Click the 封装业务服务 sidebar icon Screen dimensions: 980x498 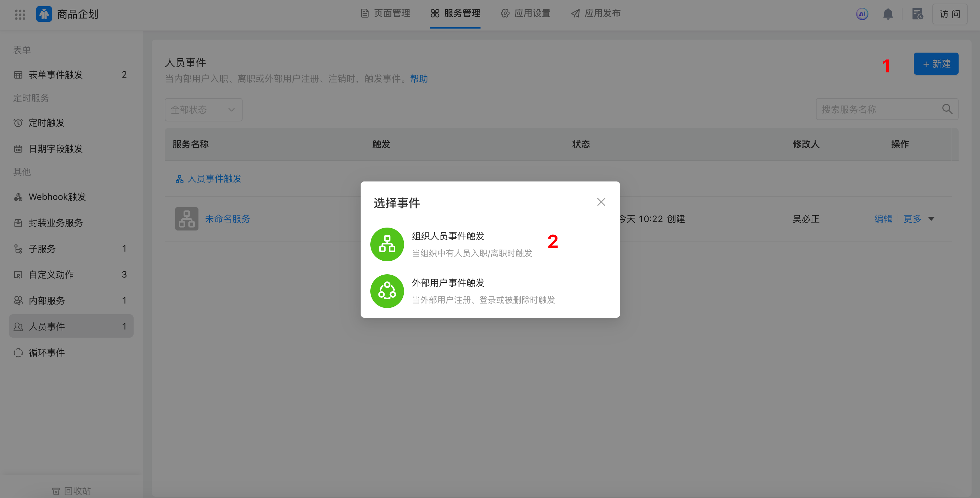point(18,222)
